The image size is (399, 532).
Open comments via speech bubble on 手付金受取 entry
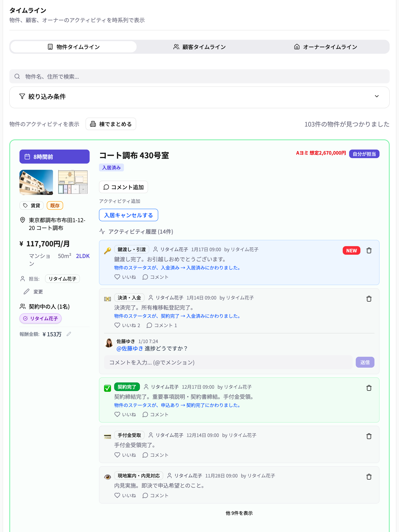(x=145, y=455)
